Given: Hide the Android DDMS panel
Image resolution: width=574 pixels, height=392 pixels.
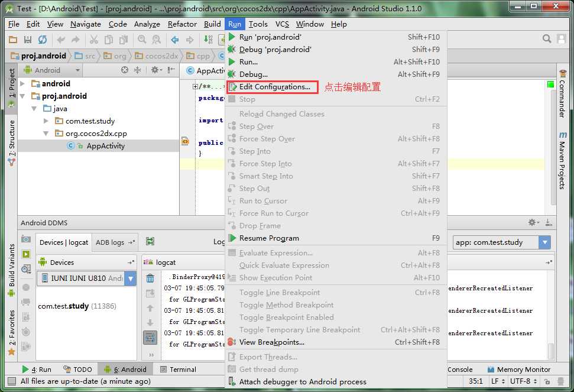Looking at the screenshot, I should click(x=549, y=222).
